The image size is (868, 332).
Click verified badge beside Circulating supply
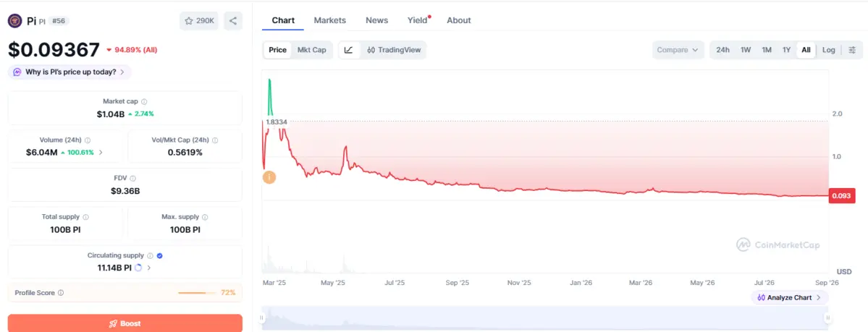[x=159, y=255]
